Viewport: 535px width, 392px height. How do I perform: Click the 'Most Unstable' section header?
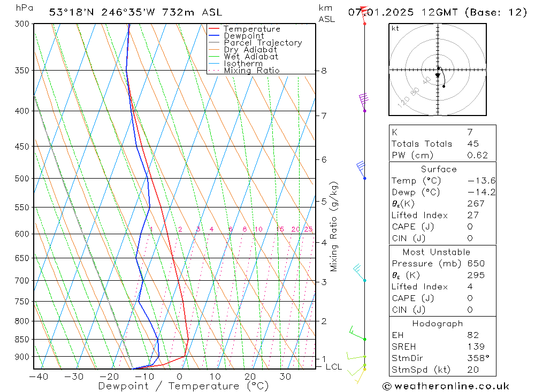click(x=437, y=252)
